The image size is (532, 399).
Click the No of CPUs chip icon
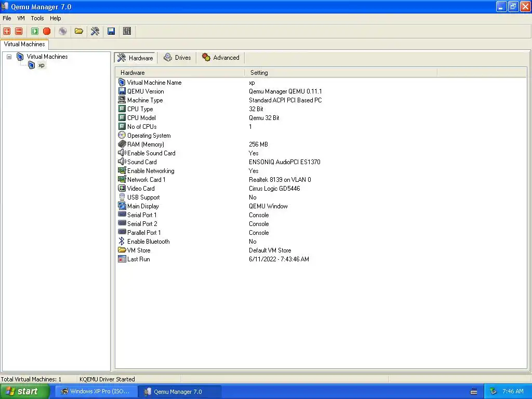(122, 126)
